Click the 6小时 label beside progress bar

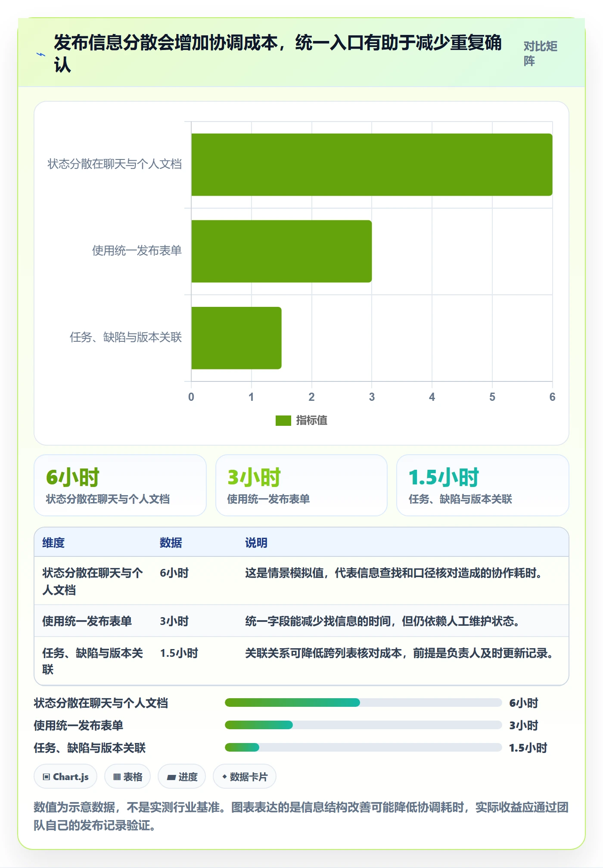pos(524,703)
